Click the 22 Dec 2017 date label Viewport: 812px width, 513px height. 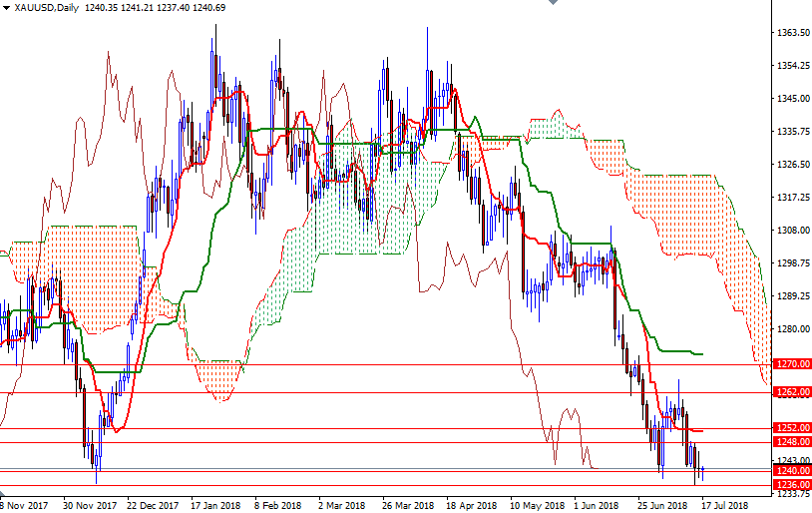pyautogui.click(x=153, y=505)
